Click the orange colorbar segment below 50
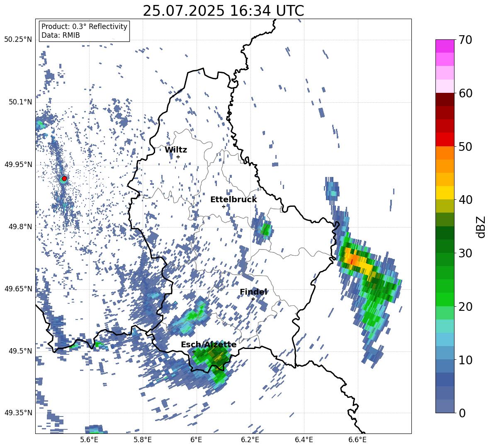491x448 pixels. point(445,153)
